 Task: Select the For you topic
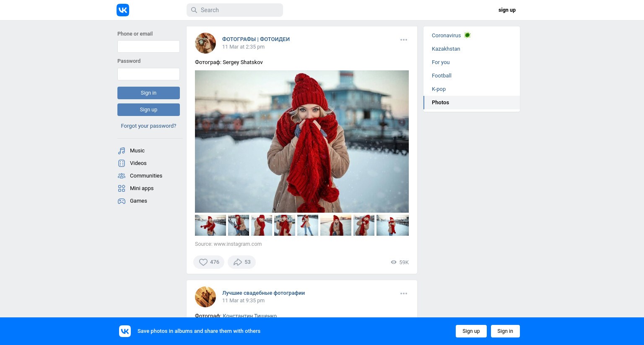[x=472, y=62]
